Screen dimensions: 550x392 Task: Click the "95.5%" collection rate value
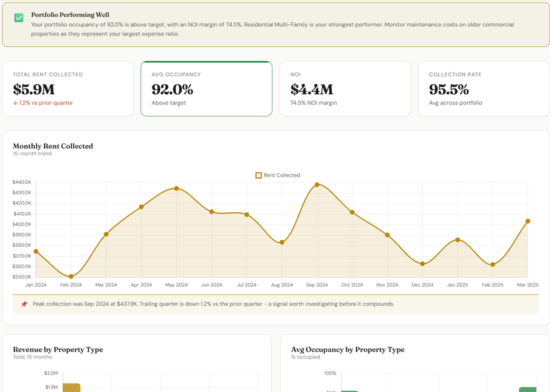tap(449, 90)
